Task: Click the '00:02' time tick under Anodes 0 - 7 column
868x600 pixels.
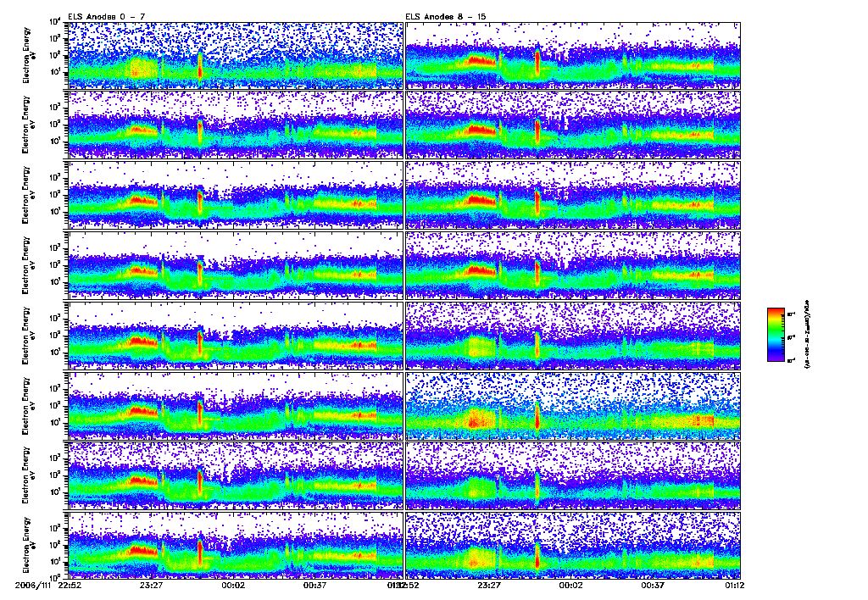Action: point(233,585)
